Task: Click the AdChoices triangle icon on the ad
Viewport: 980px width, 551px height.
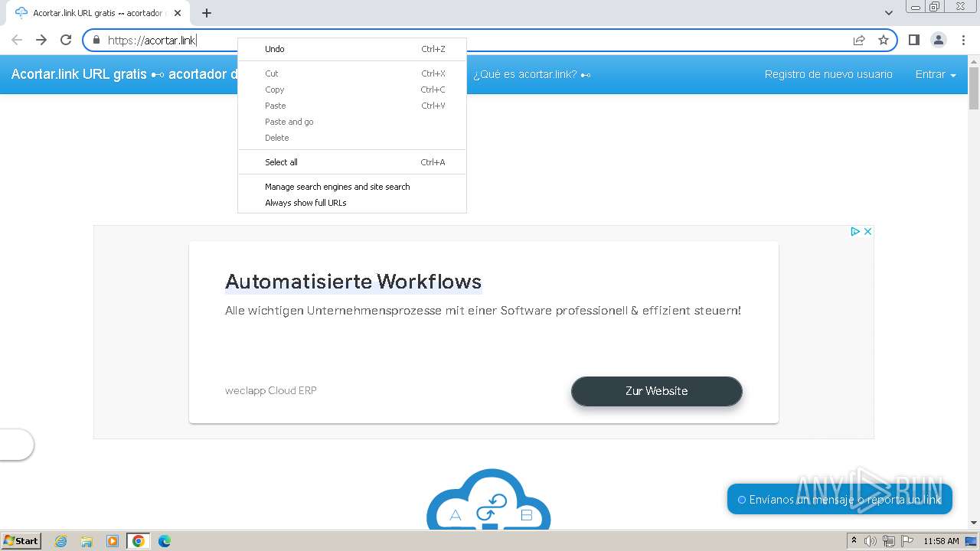Action: pyautogui.click(x=855, y=231)
